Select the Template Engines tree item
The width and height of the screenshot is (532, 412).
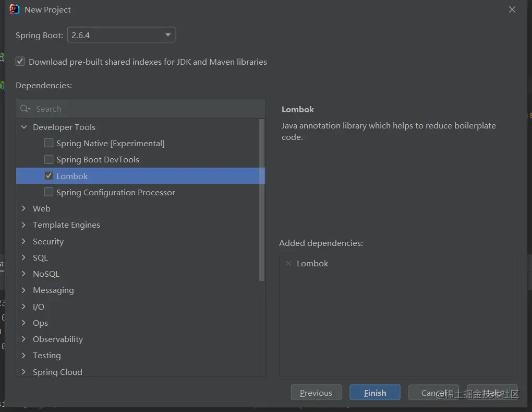click(66, 225)
